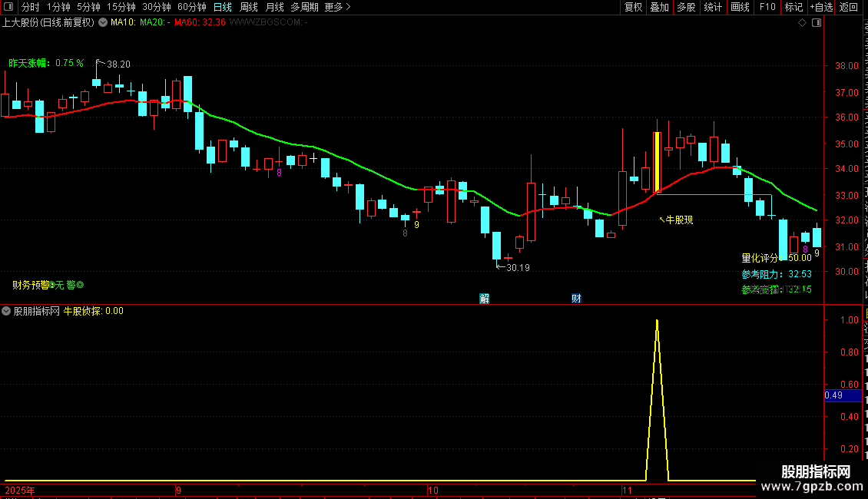Viewport: 868px width, 499px height.
Task: Toggle the side panel square icon
Action: pyautogui.click(x=817, y=23)
